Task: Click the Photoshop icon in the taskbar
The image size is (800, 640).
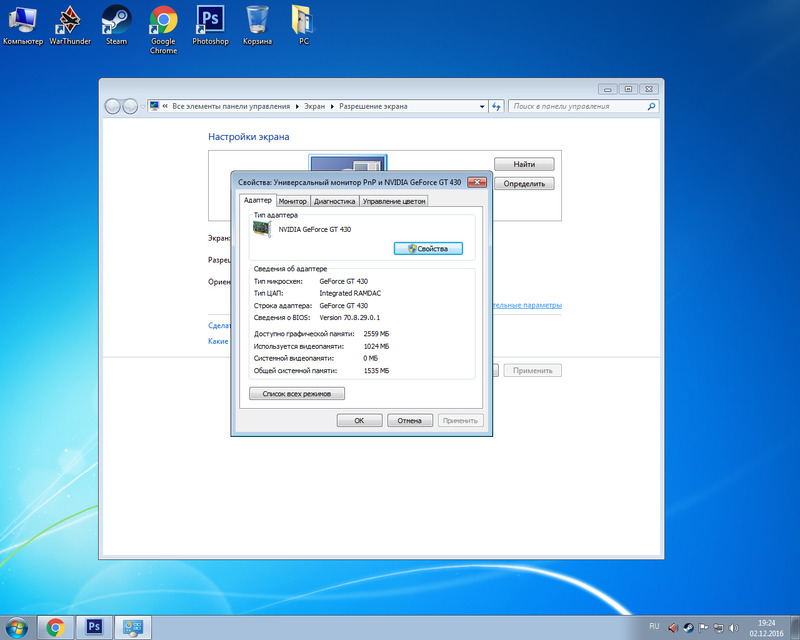Action: pyautogui.click(x=94, y=627)
